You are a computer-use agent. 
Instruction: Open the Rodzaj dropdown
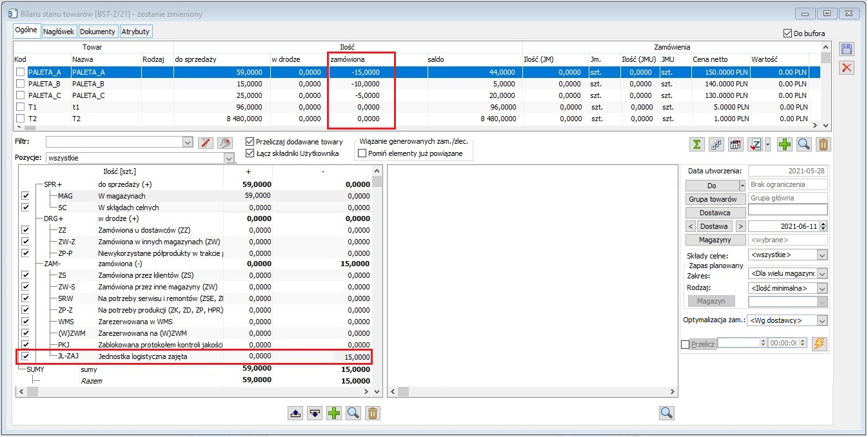click(822, 288)
